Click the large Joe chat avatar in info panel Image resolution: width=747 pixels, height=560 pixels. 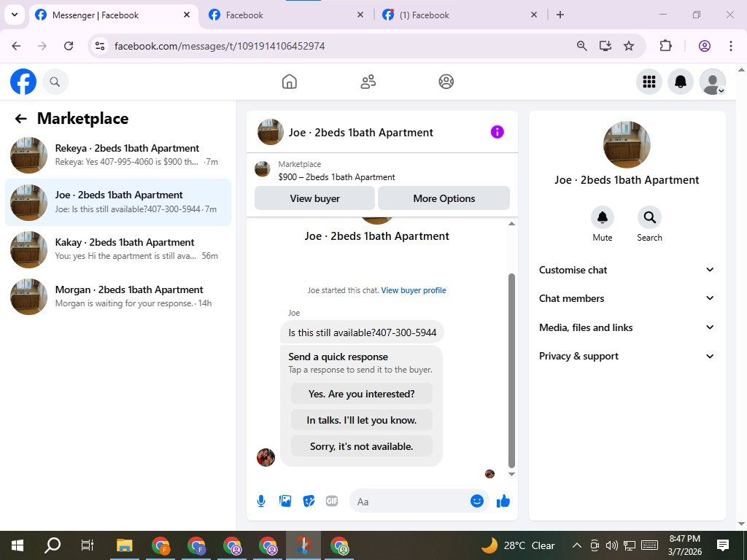click(x=627, y=144)
